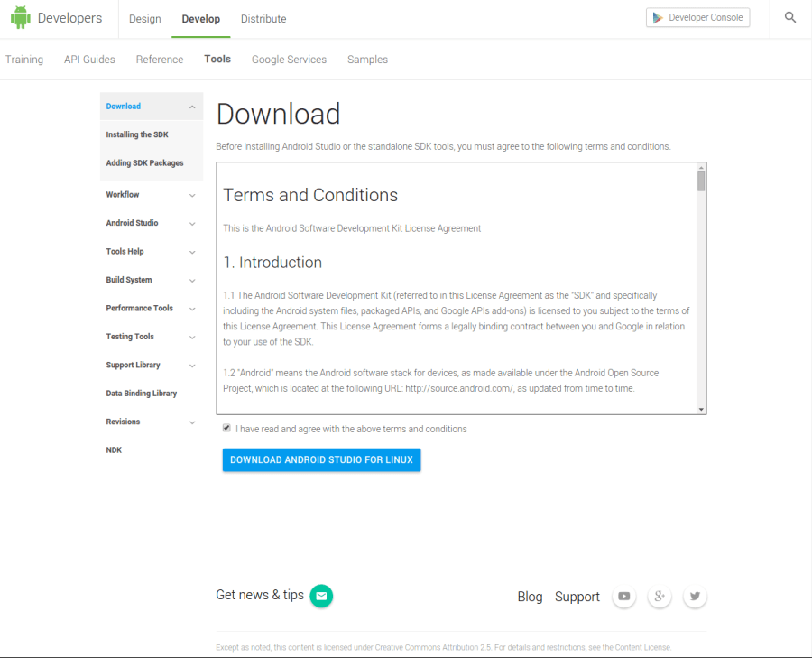The width and height of the screenshot is (812, 658).
Task: Click the Google+ social icon
Action: [x=659, y=596]
